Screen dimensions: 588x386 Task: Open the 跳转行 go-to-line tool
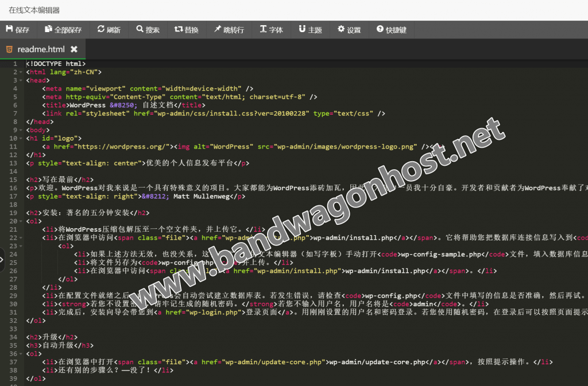[x=229, y=30]
